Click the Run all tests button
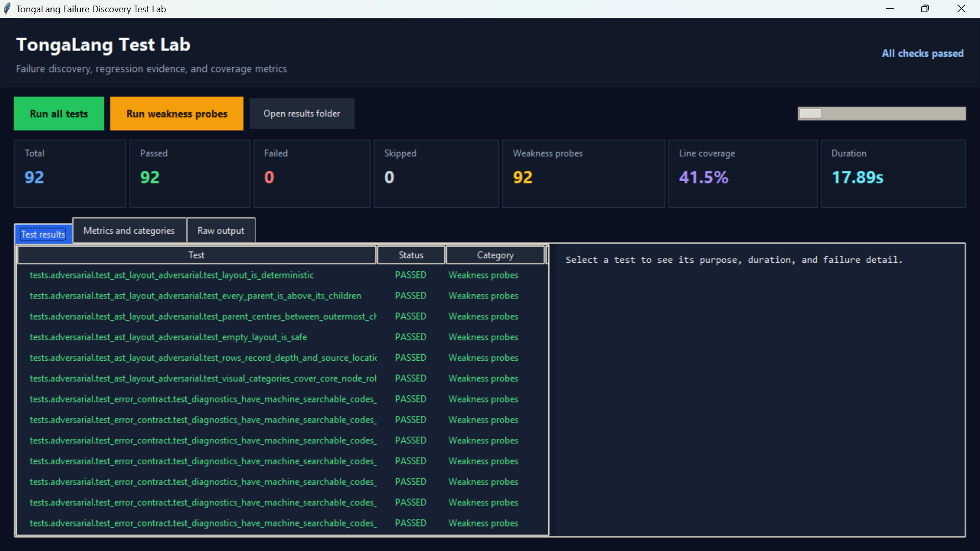The width and height of the screenshot is (980, 551). (59, 113)
